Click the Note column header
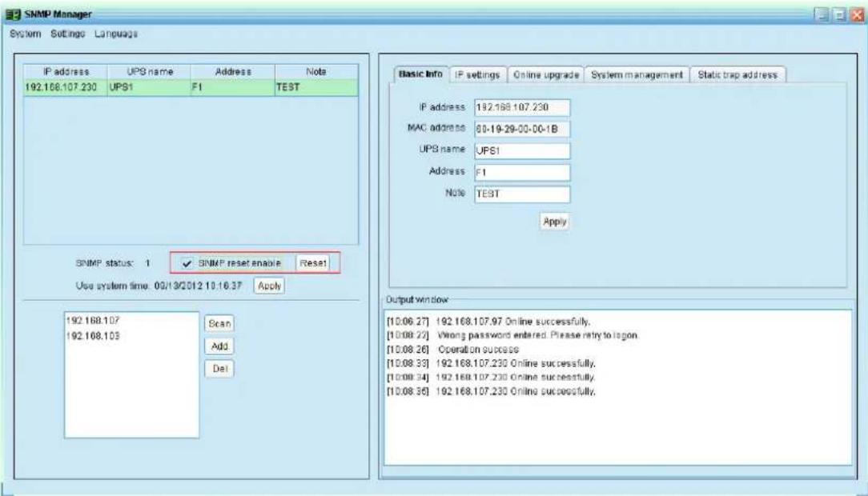 [x=316, y=72]
